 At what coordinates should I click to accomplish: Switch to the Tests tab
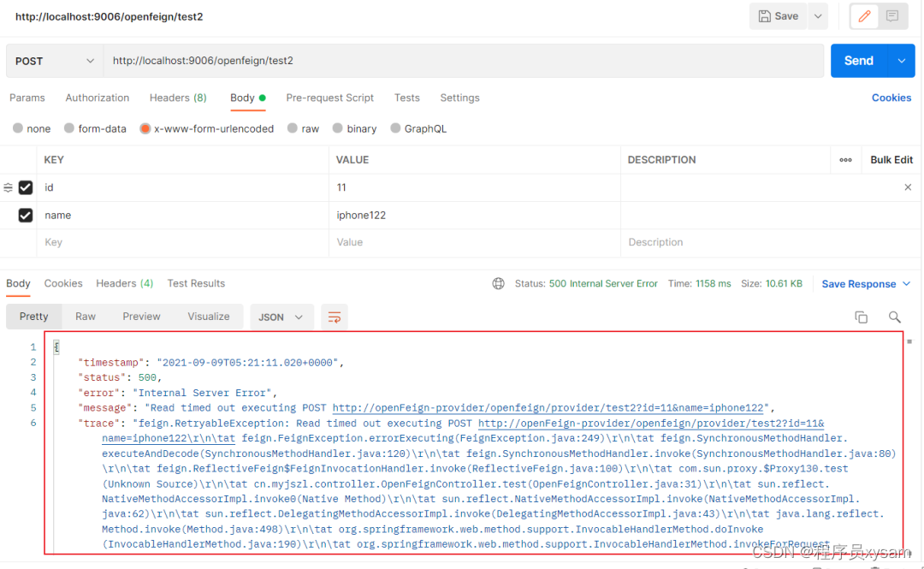407,98
